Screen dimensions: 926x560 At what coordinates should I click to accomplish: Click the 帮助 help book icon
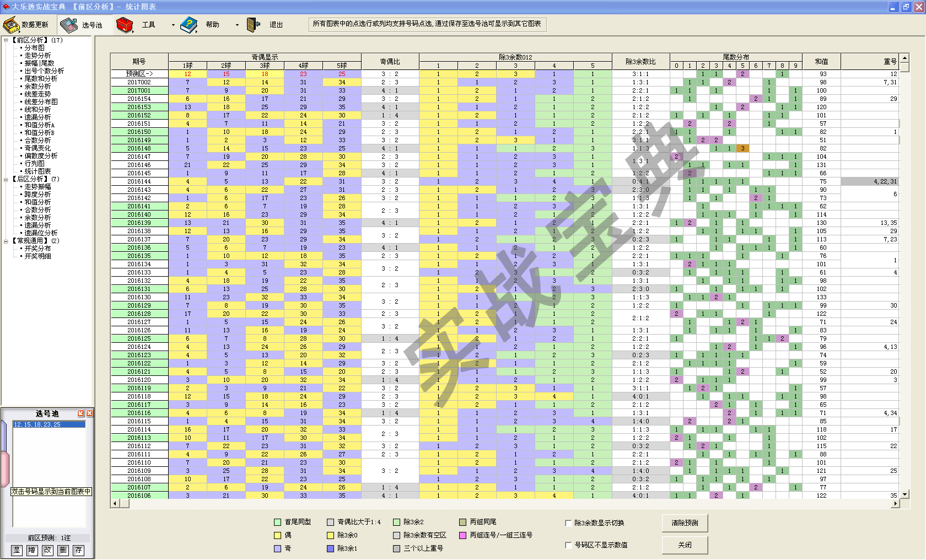189,25
